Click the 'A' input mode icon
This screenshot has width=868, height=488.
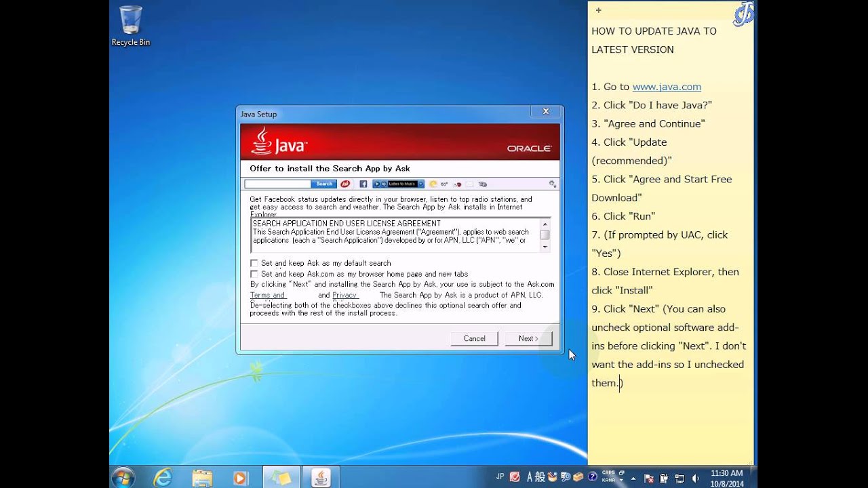pyautogui.click(x=530, y=477)
